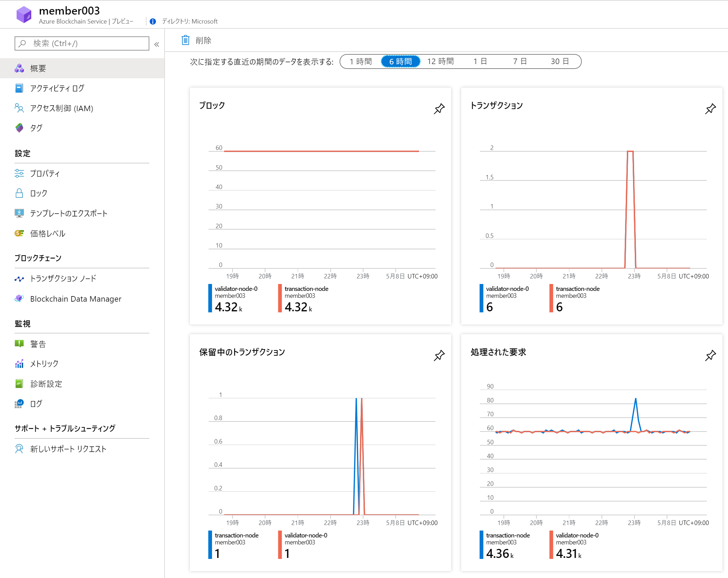
Task: Select the 30 日 time range
Action: (x=560, y=62)
